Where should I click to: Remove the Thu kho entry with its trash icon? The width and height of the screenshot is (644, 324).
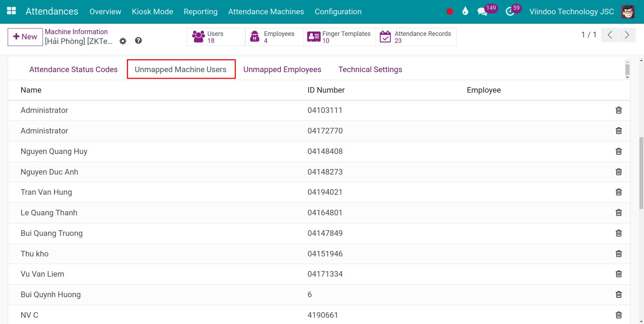coord(619,254)
